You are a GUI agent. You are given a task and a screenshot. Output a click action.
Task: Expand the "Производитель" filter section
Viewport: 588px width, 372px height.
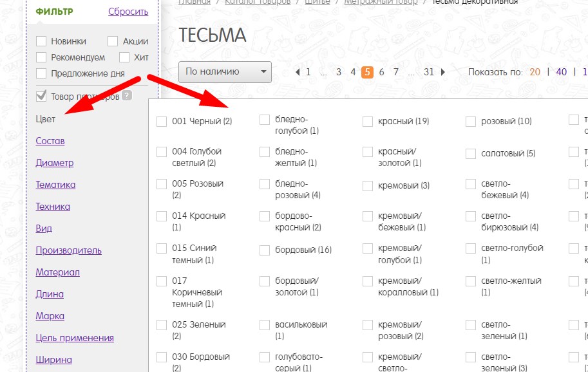pos(68,250)
